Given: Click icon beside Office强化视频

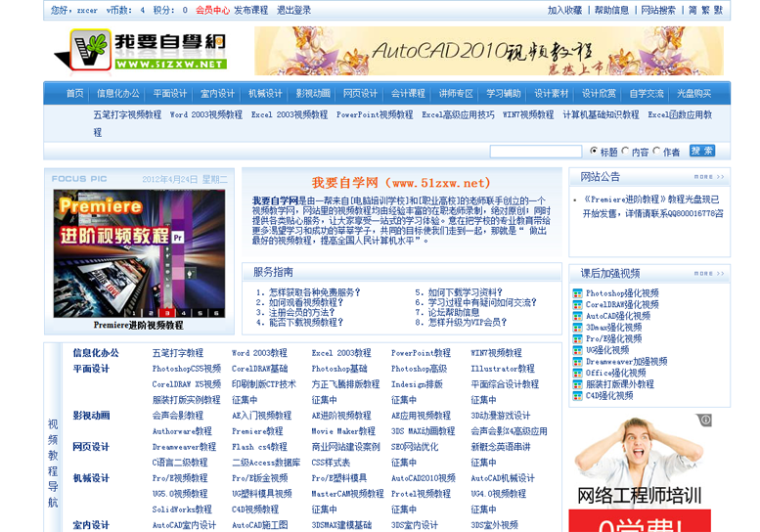Looking at the screenshot, I should (x=577, y=373).
